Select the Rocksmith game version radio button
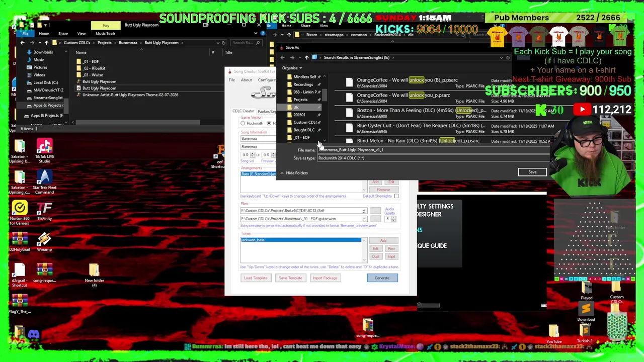This screenshot has height=362, width=644. 243,123
